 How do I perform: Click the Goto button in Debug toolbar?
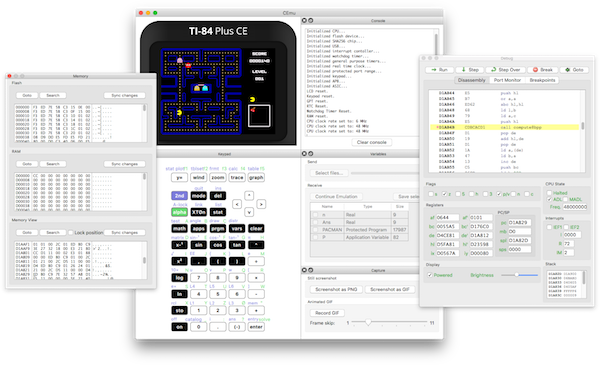point(574,70)
